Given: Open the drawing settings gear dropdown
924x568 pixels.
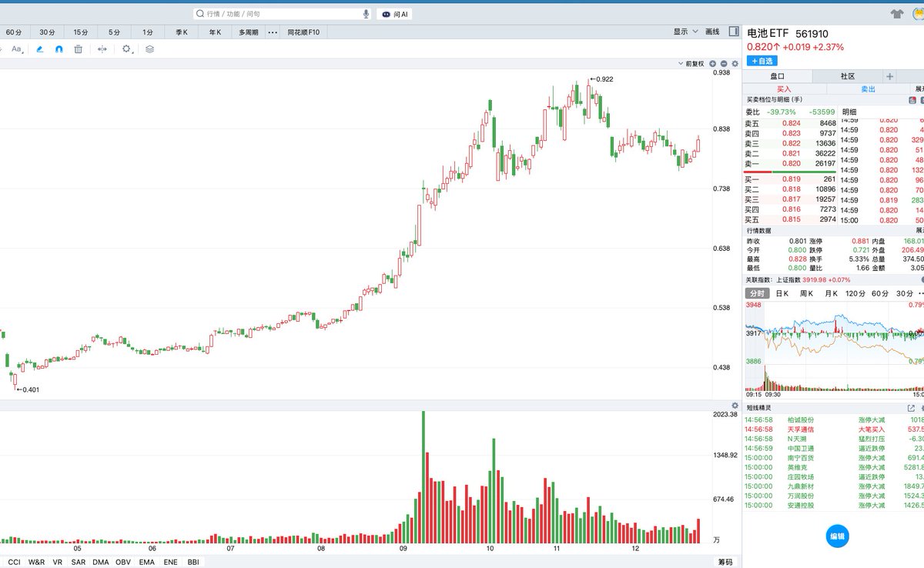Looking at the screenshot, I should [128, 48].
